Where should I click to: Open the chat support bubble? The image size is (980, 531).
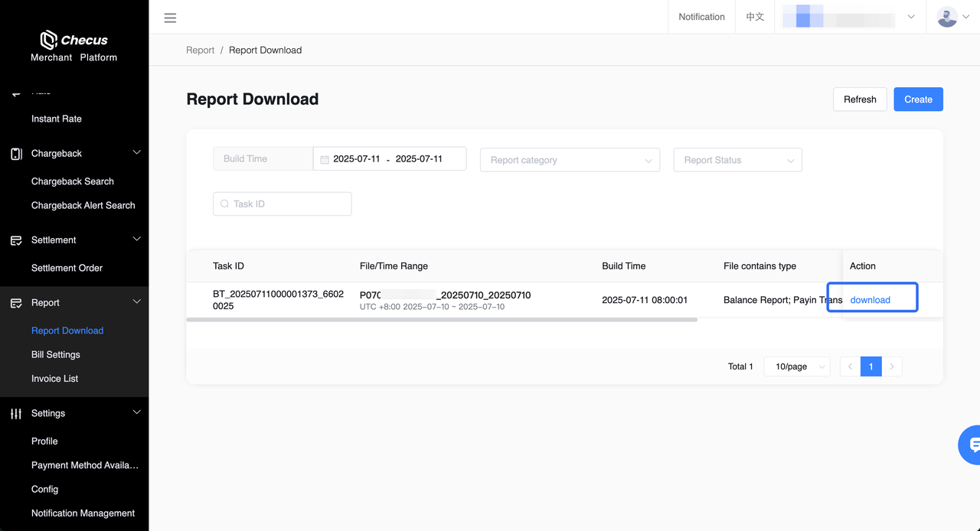click(971, 445)
